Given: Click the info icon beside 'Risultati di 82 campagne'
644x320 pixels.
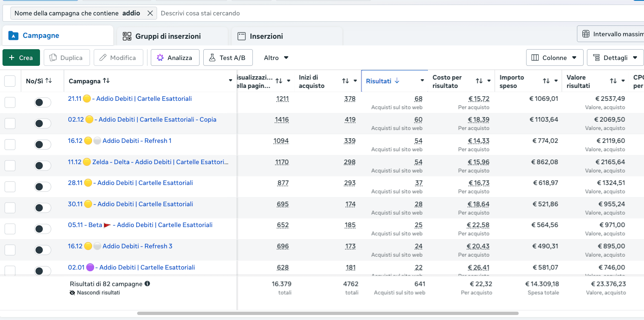Looking at the screenshot, I should [147, 284].
